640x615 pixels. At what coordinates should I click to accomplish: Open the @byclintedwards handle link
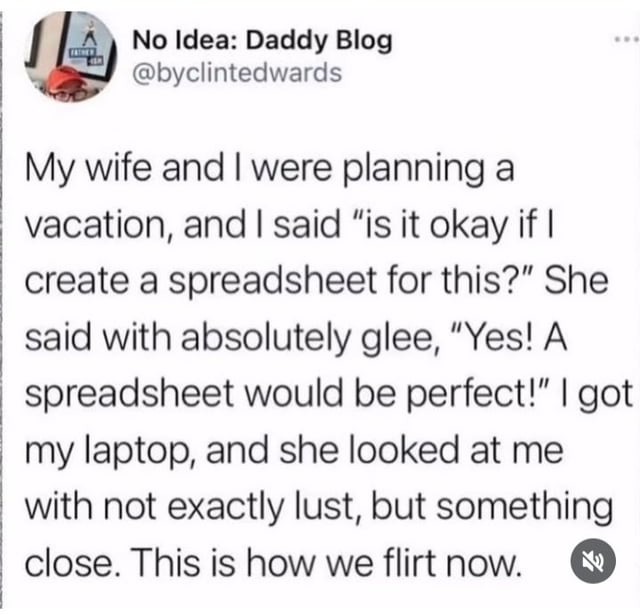point(237,73)
